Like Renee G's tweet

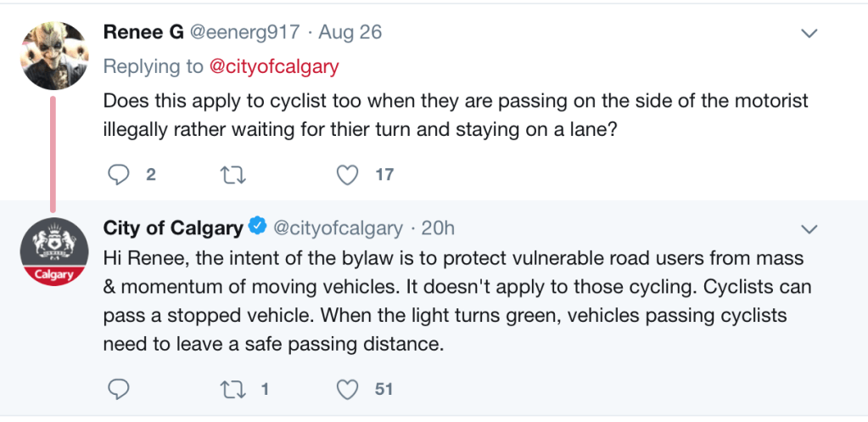(346, 175)
